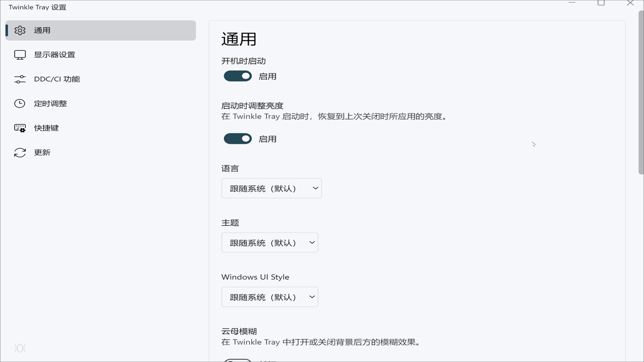Click the gear icon beside 通用
Image resolution: width=644 pixels, height=362 pixels.
(x=20, y=30)
